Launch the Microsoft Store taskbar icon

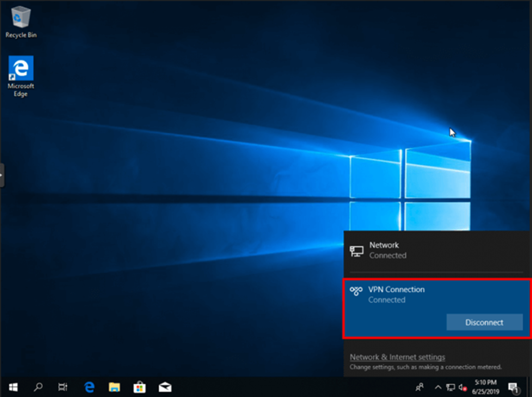(139, 388)
